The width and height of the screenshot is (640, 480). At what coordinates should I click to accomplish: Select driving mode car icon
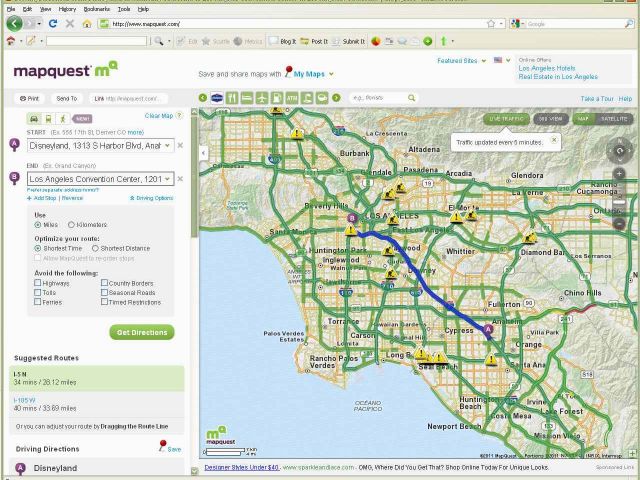(34, 119)
